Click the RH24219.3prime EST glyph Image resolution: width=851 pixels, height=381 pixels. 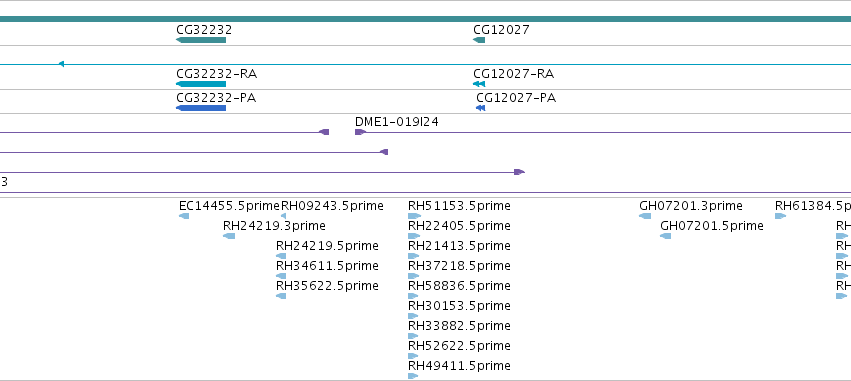tap(229, 236)
